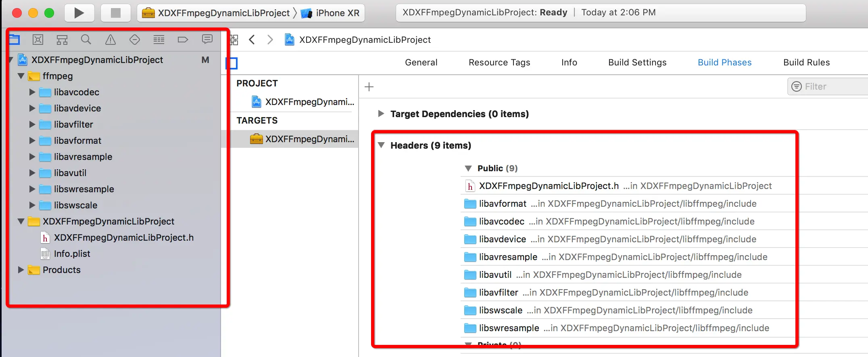The width and height of the screenshot is (868, 357).
Task: Click the XDXFFmpegDynamicLibProject breadcrumb in jump bar
Action: [358, 40]
